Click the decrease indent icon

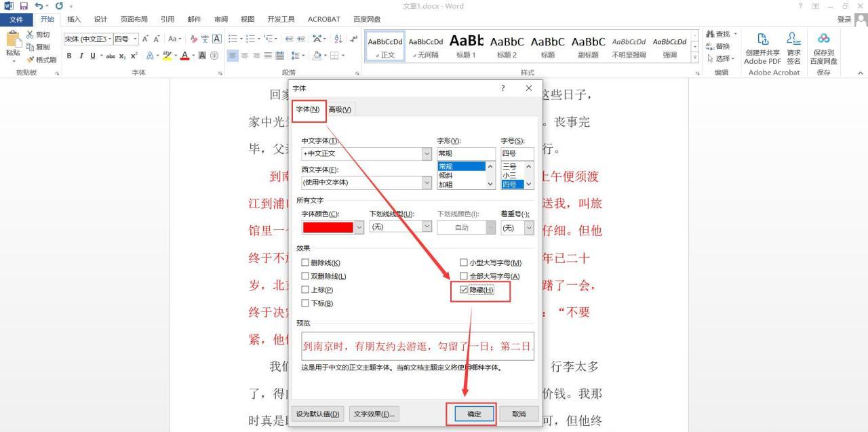290,39
